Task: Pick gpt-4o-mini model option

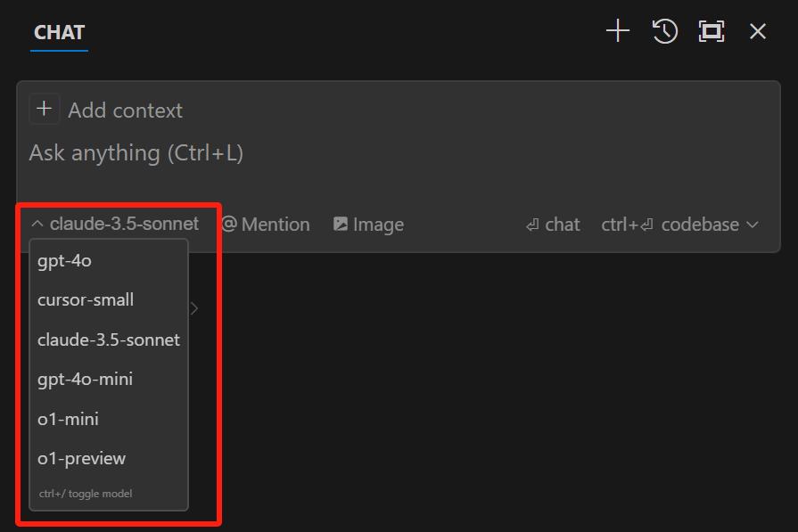Action: tap(85, 380)
